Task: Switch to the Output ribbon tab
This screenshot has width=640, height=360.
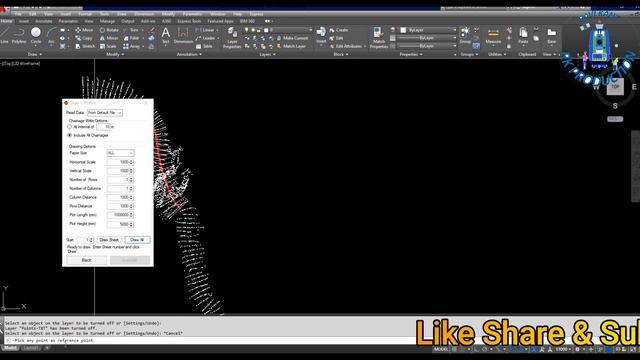Action: [128, 21]
